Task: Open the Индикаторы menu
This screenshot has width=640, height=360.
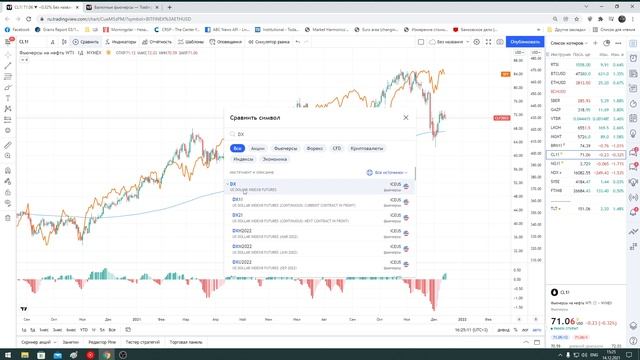Action: [120, 42]
